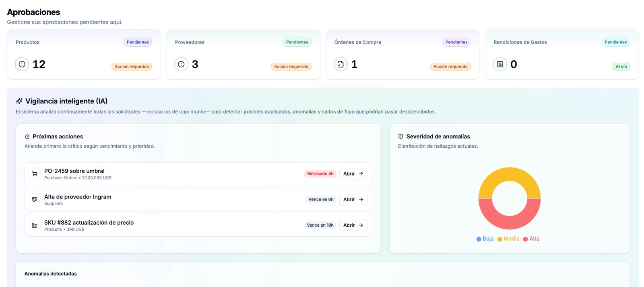Open the PO-2459 sobre umbral action
644x287 pixels.
pyautogui.click(x=353, y=174)
